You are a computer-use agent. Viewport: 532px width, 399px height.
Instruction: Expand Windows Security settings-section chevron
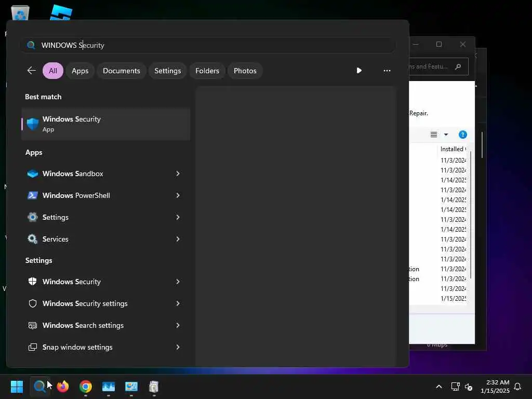click(178, 282)
